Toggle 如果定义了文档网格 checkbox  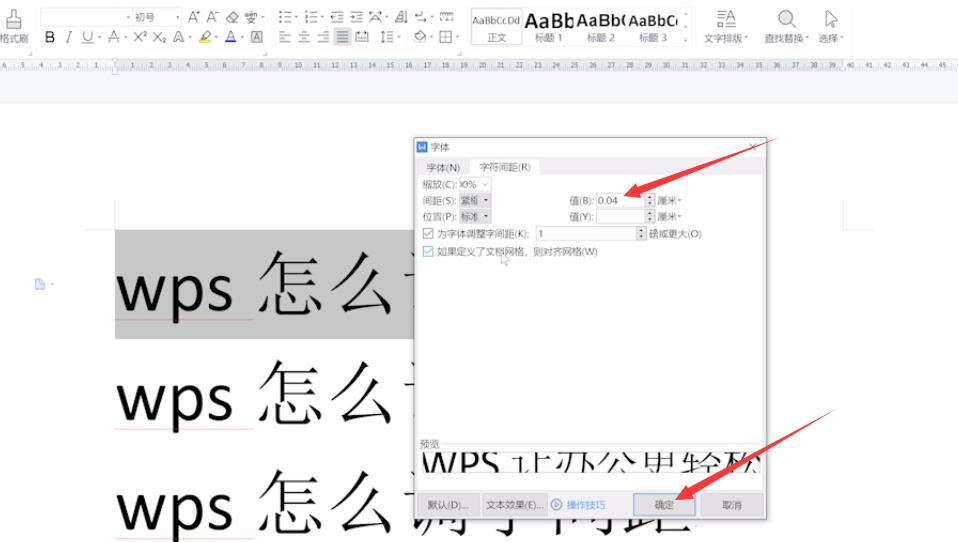pyautogui.click(x=428, y=251)
